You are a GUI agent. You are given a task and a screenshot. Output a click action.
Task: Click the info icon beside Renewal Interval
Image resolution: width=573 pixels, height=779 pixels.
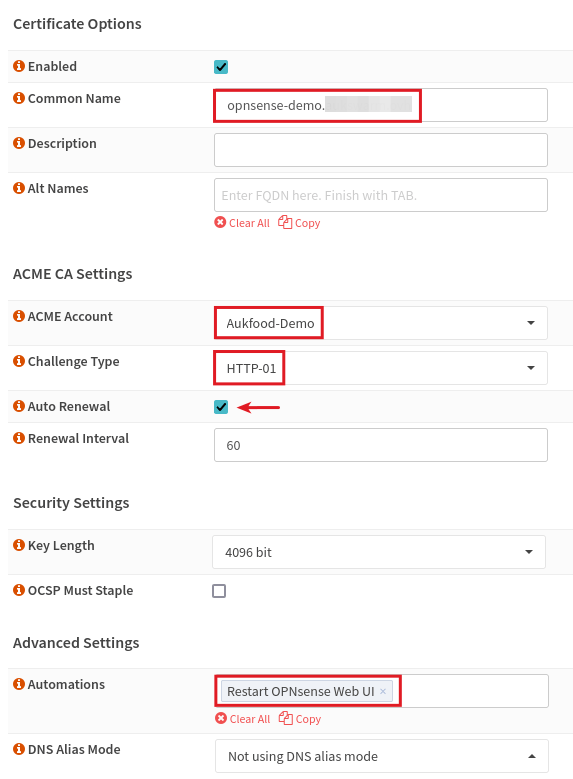tap(19, 438)
